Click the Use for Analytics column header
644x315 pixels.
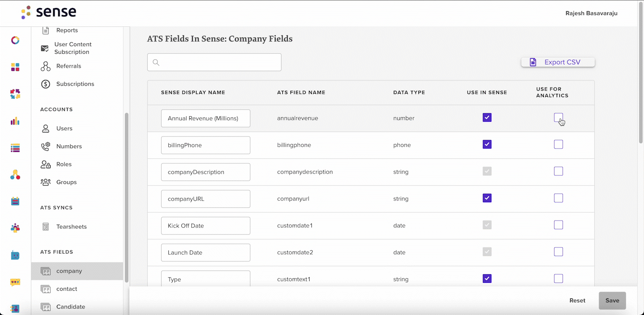click(x=552, y=93)
